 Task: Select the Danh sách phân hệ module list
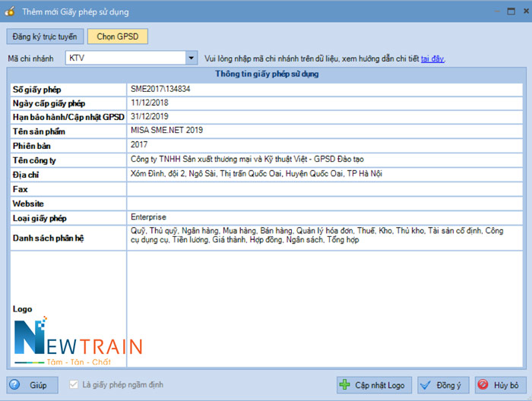(317, 235)
